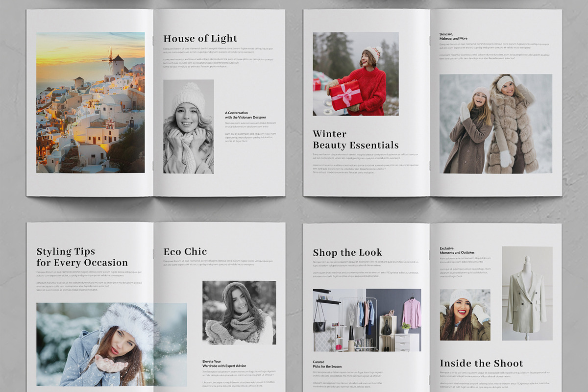
Task: Select the clothing rack boutique photo
Action: pyautogui.click(x=367, y=320)
